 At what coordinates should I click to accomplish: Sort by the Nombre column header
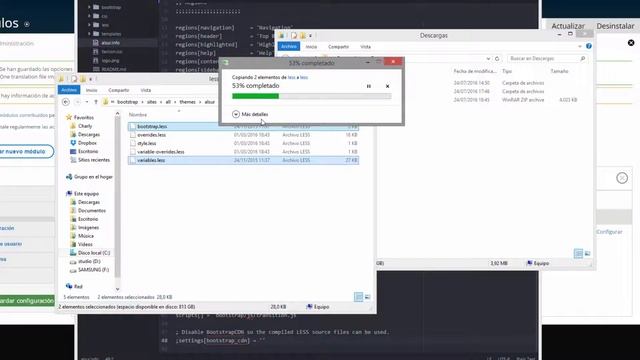(138, 115)
